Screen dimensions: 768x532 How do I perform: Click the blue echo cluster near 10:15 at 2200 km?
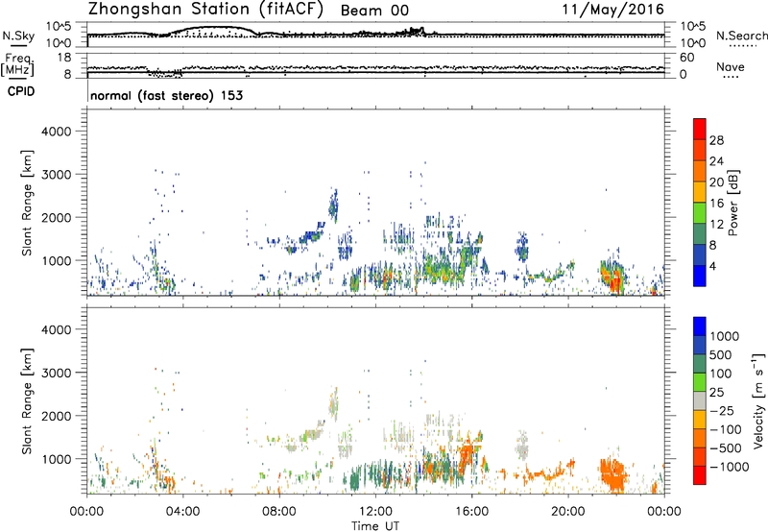click(x=333, y=206)
